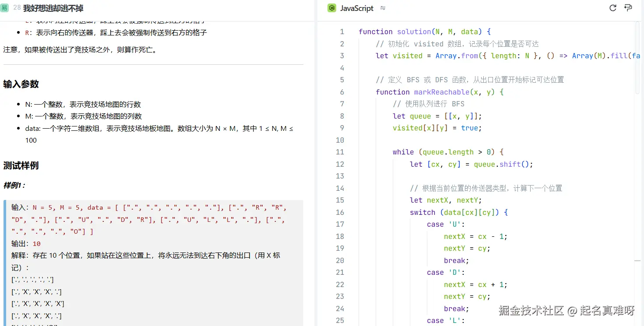Open the JavaScript language selector
Viewport: 644px width, 326px height.
357,8
